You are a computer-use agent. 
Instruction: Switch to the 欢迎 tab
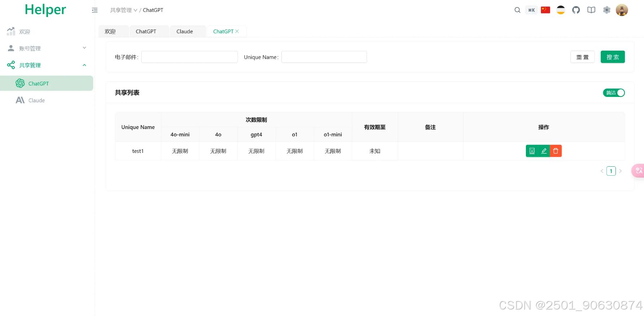113,31
